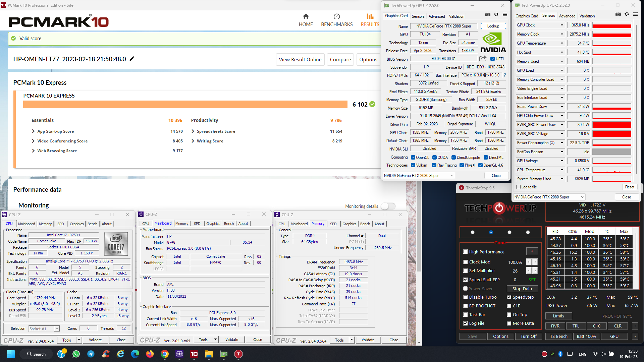Click the Compare button in PCMark
Viewport: 644px width, 362px height.
coord(340,60)
